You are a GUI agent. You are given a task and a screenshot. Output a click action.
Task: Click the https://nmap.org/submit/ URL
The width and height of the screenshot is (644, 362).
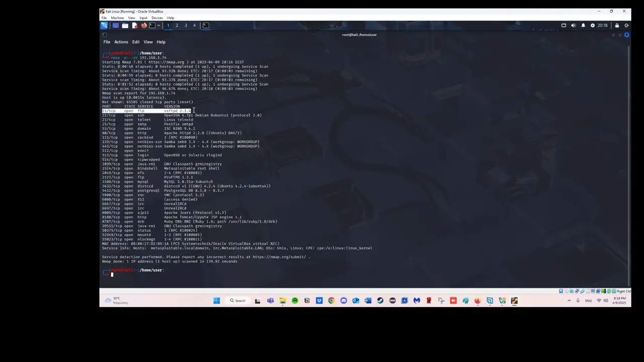pos(279,257)
